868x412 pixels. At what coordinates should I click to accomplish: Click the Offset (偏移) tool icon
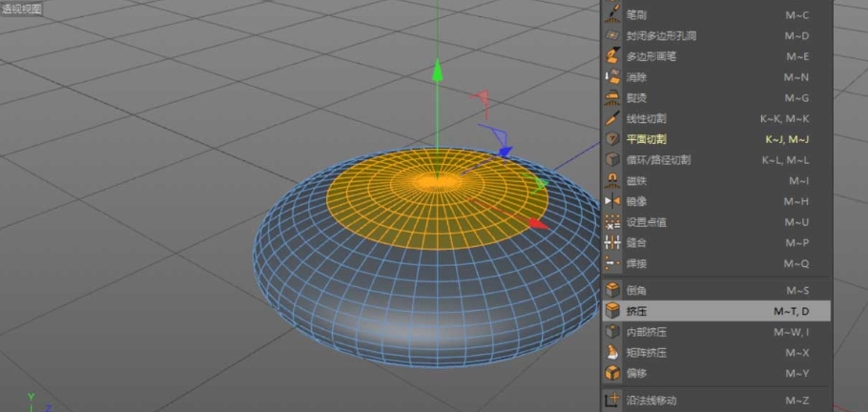(x=612, y=373)
